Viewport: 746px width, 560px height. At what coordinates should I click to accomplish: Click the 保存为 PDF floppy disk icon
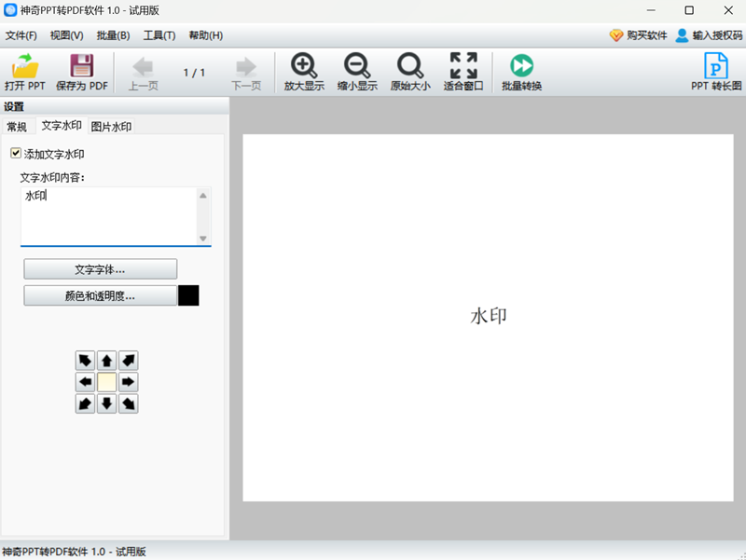[82, 65]
